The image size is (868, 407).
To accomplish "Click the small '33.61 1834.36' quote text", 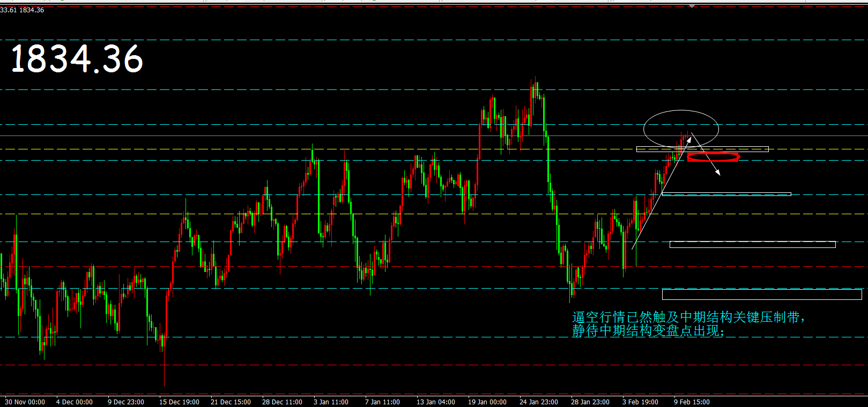I will click(22, 10).
